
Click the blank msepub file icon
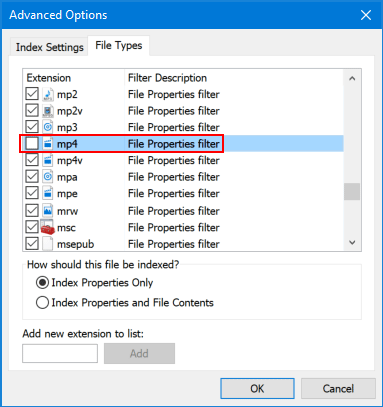click(48, 244)
